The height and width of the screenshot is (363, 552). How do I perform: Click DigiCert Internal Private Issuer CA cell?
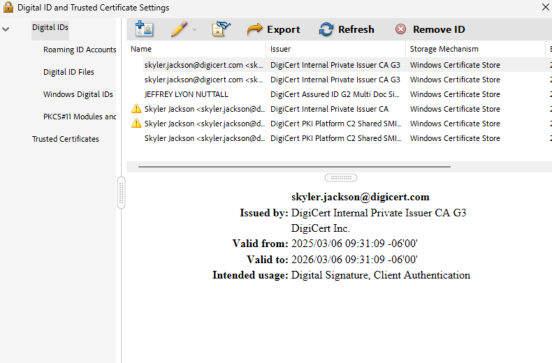[330, 109]
